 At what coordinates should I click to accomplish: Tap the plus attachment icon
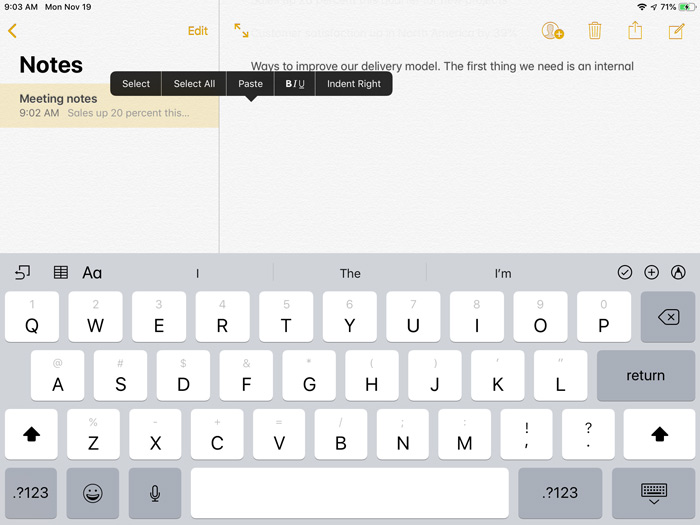click(652, 272)
